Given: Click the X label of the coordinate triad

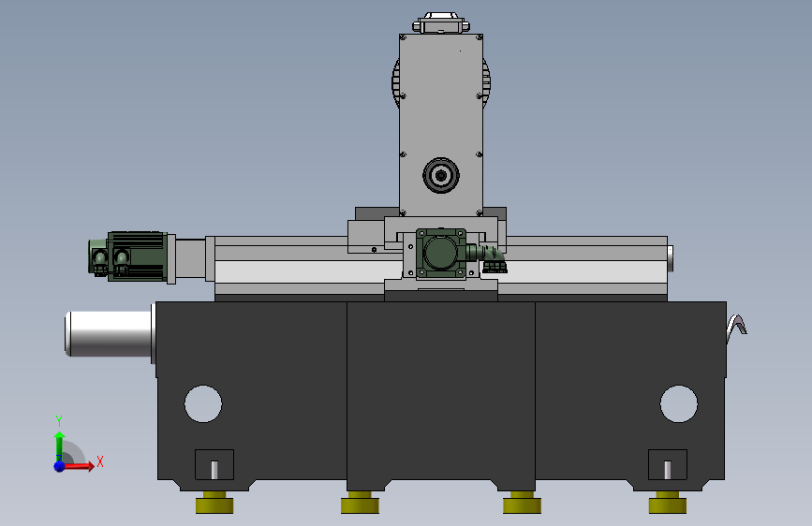Looking at the screenshot, I should pyautogui.click(x=100, y=461).
